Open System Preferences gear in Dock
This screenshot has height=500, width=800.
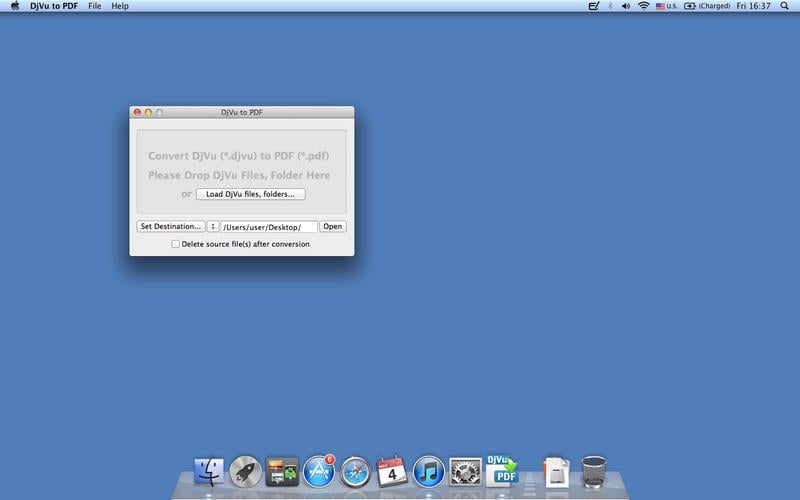[x=465, y=471]
